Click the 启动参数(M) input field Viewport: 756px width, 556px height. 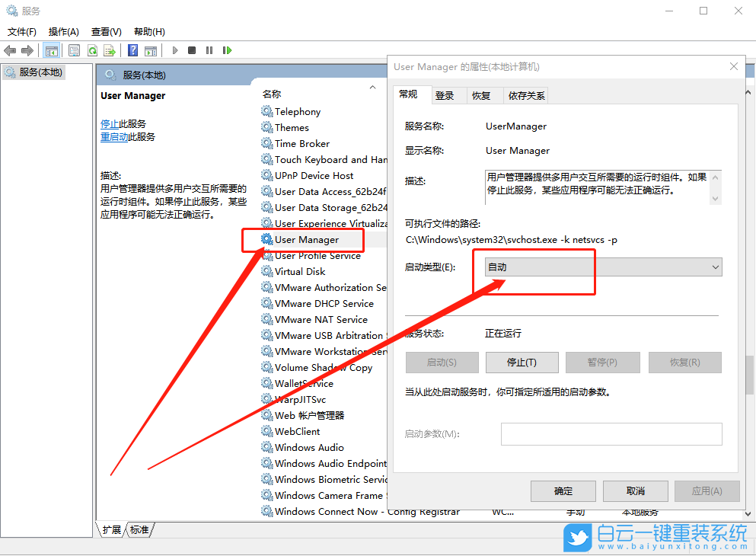click(609, 434)
